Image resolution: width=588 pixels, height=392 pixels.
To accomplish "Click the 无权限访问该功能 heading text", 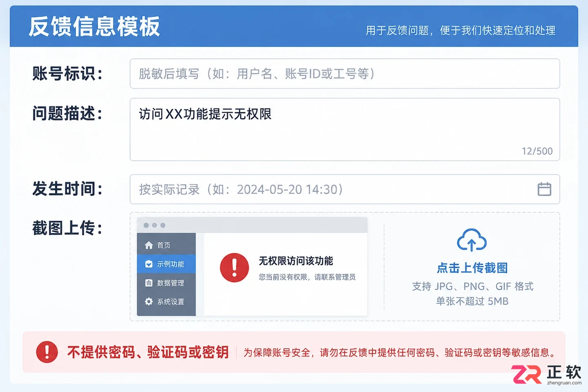I will tap(296, 261).
